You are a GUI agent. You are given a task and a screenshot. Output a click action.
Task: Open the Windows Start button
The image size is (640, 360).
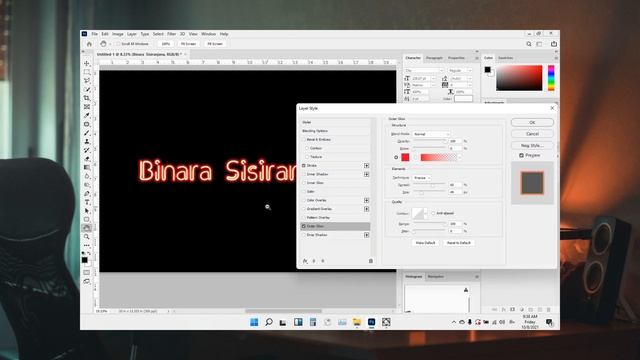click(x=254, y=322)
